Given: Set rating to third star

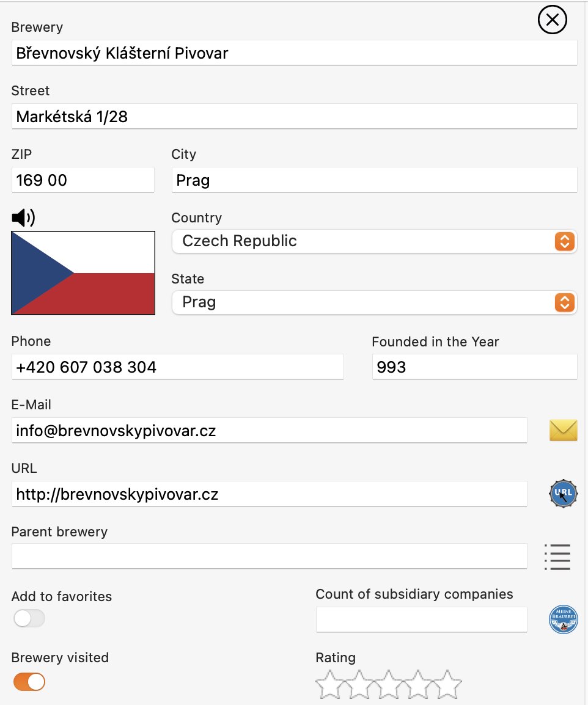Looking at the screenshot, I should (389, 684).
